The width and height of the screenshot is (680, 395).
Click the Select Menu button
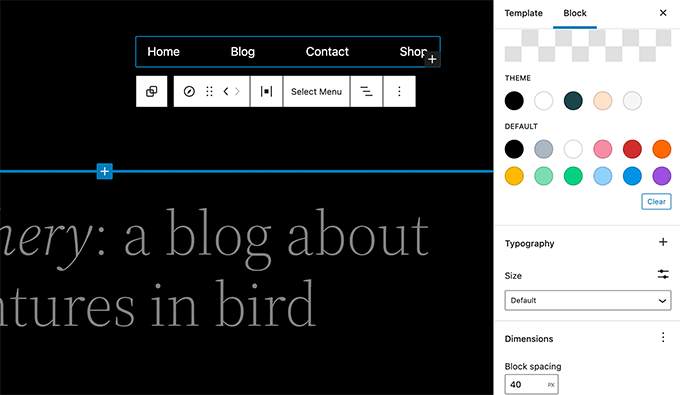point(316,91)
